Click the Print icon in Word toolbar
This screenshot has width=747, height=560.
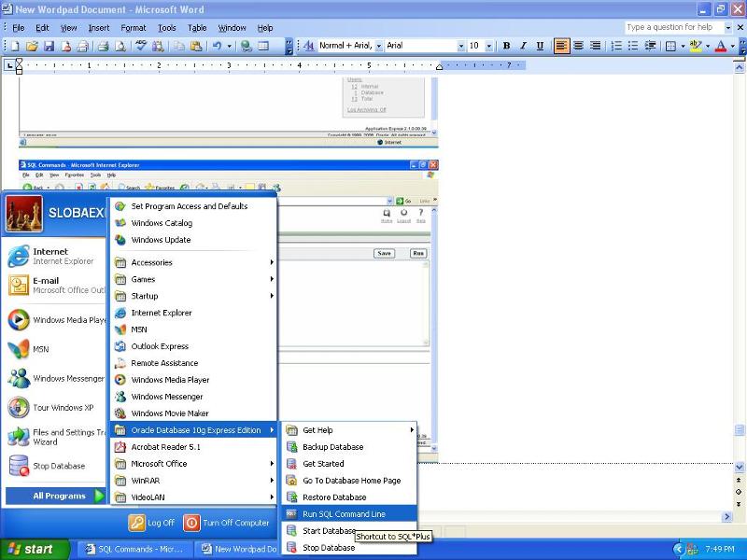[104, 46]
